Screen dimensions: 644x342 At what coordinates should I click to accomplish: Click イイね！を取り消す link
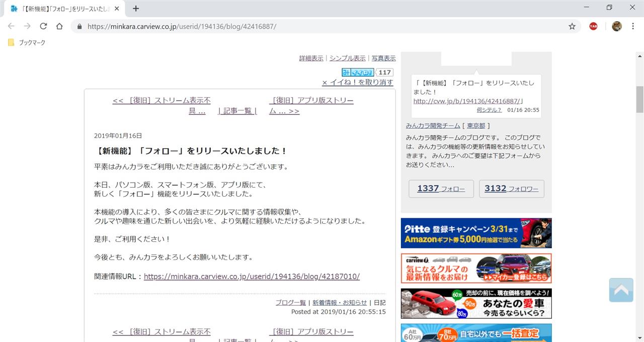coord(358,82)
